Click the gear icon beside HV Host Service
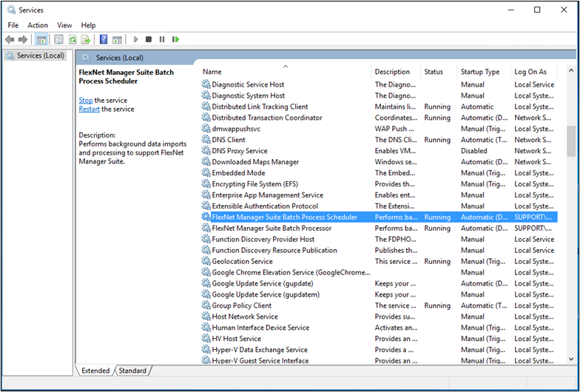This screenshot has width=580, height=392. tap(206, 339)
